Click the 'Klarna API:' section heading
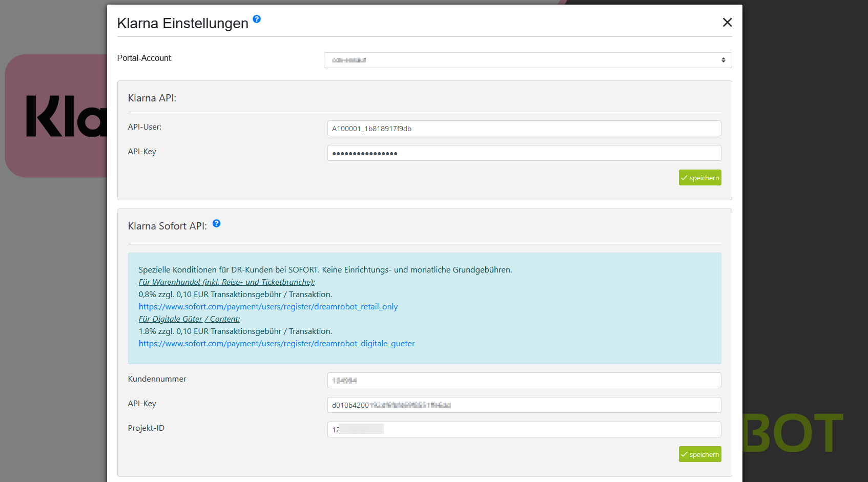The height and width of the screenshot is (482, 868). pyautogui.click(x=152, y=98)
